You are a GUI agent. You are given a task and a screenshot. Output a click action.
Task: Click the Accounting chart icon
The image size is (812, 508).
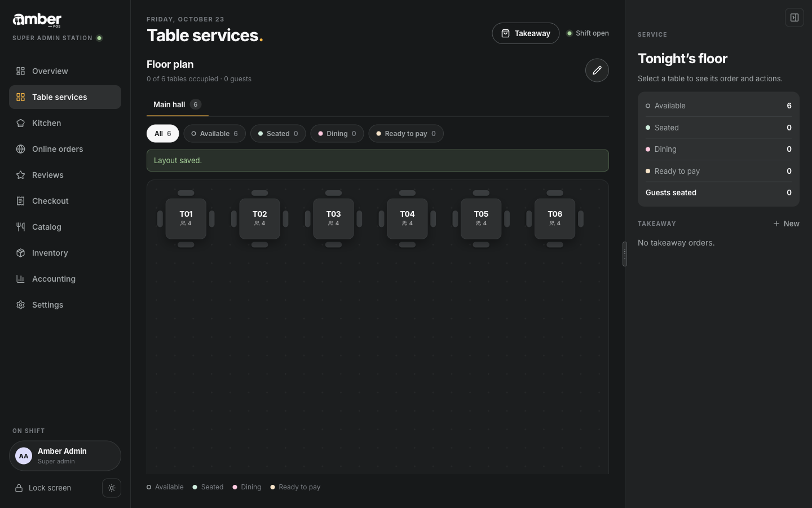tap(20, 279)
